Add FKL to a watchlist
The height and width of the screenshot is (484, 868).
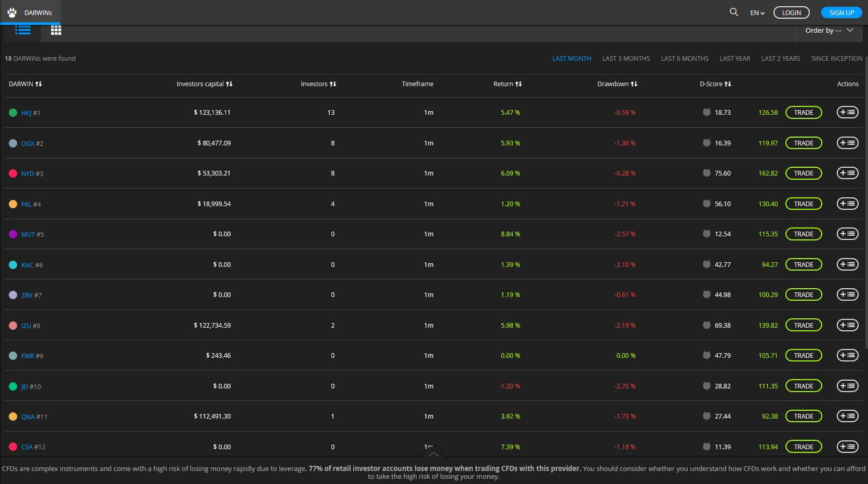(847, 204)
